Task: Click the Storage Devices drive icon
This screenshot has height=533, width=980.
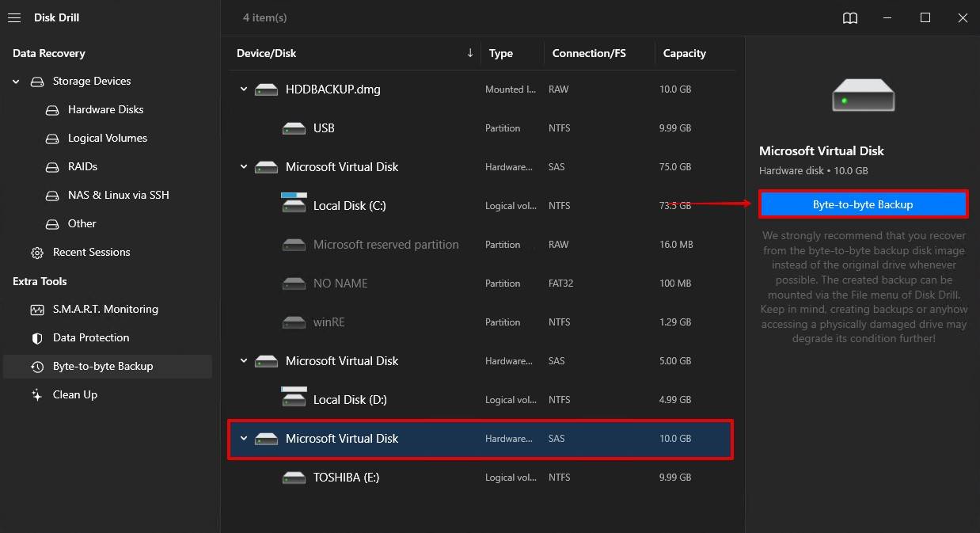Action: pos(37,82)
